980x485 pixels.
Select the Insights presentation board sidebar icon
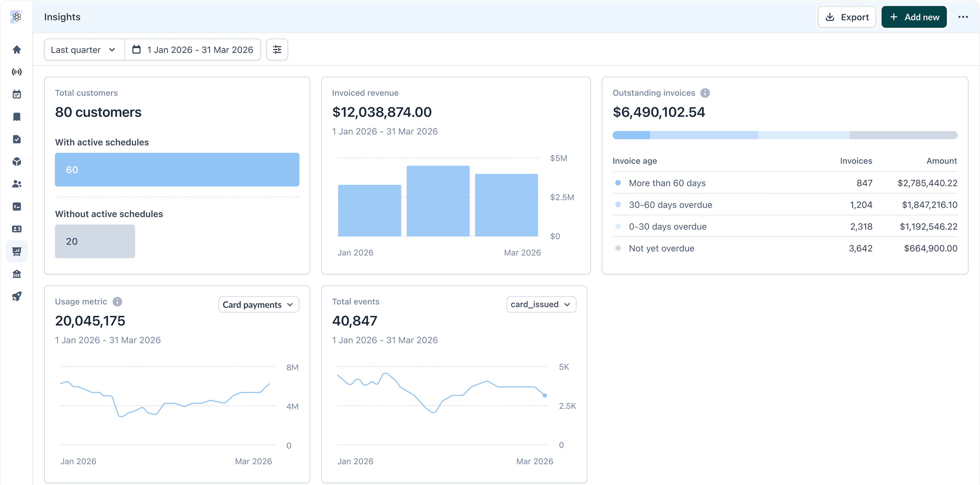[17, 252]
